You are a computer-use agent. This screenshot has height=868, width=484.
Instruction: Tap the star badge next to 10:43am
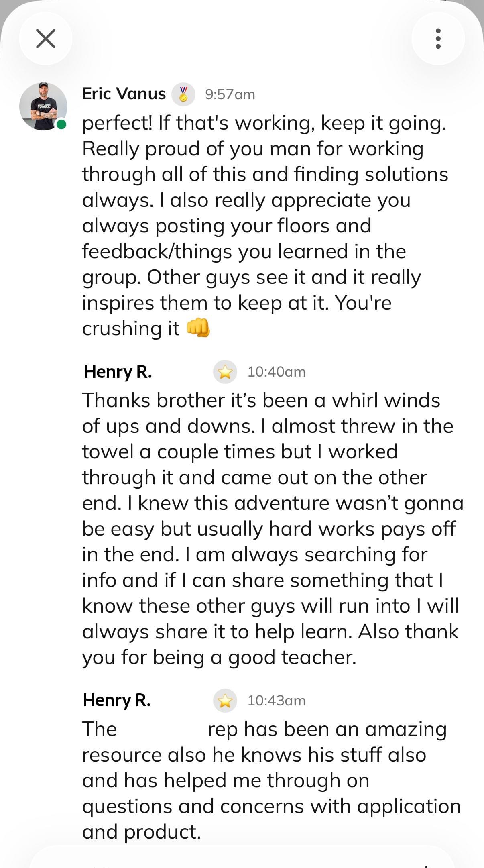225,701
